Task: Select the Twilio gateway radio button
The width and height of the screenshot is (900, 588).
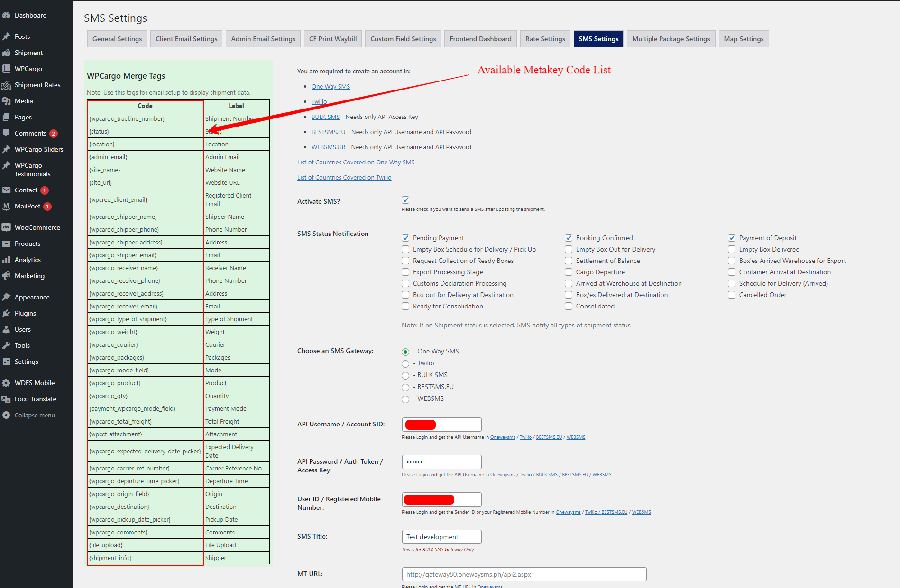Action: click(x=405, y=364)
